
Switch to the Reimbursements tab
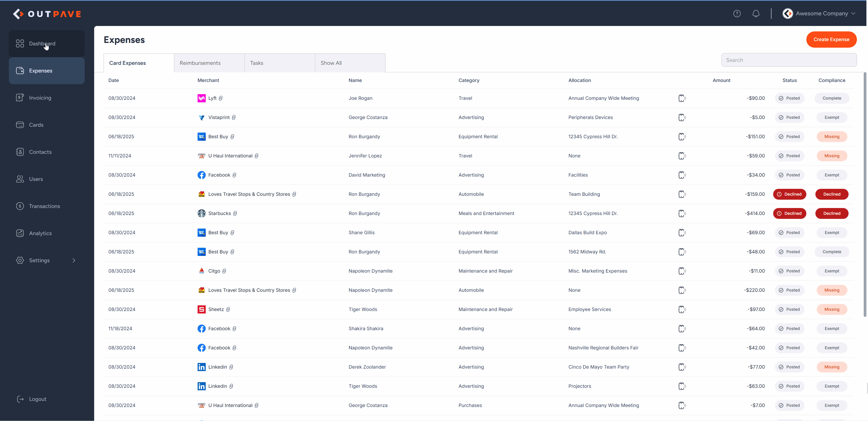point(209,63)
